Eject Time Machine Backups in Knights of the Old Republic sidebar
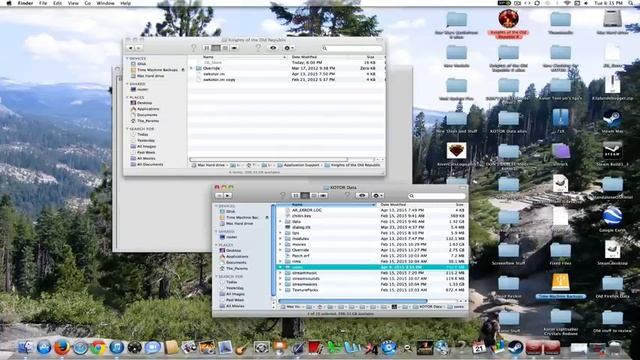Viewport: 640px width, 360px height. point(183,70)
